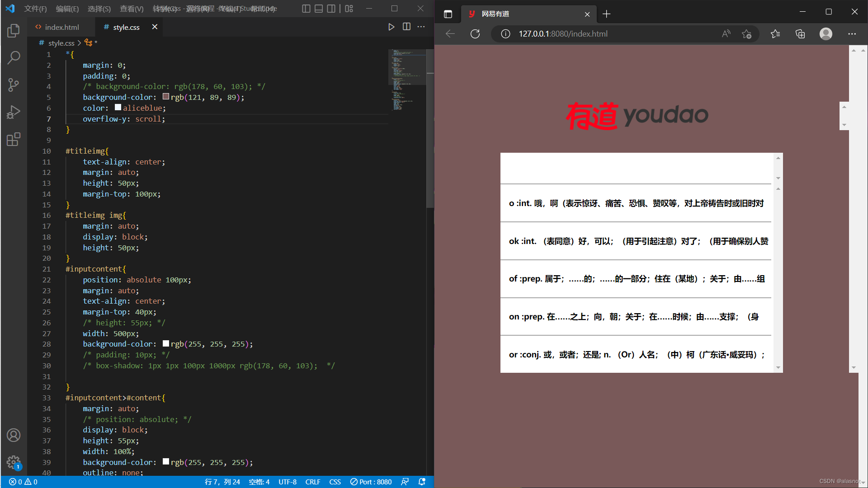Click the Live Server Port 8080 status item

tap(371, 482)
